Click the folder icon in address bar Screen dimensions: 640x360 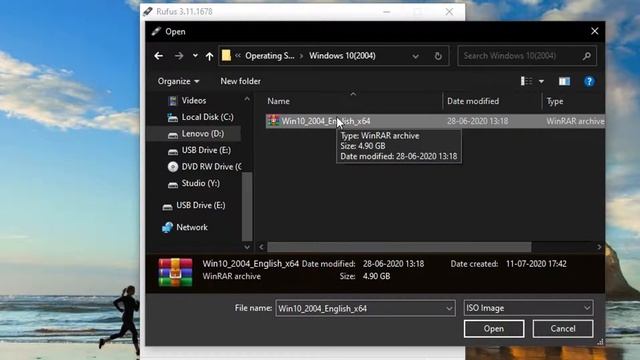(x=226, y=56)
